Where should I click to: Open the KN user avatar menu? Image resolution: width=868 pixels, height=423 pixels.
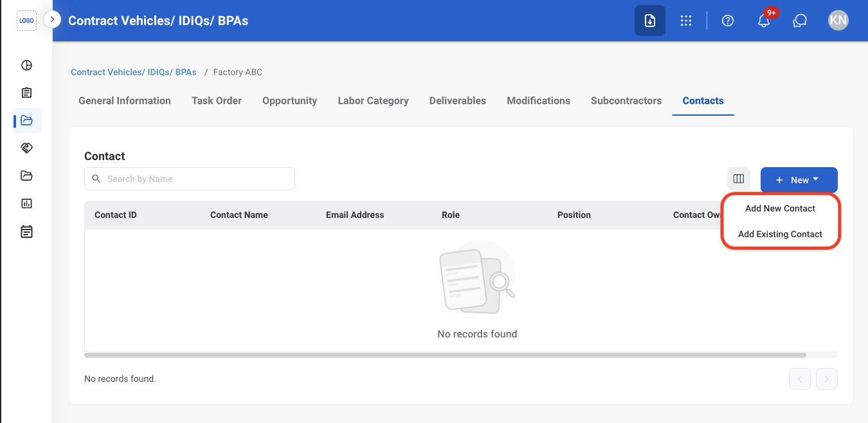point(838,21)
